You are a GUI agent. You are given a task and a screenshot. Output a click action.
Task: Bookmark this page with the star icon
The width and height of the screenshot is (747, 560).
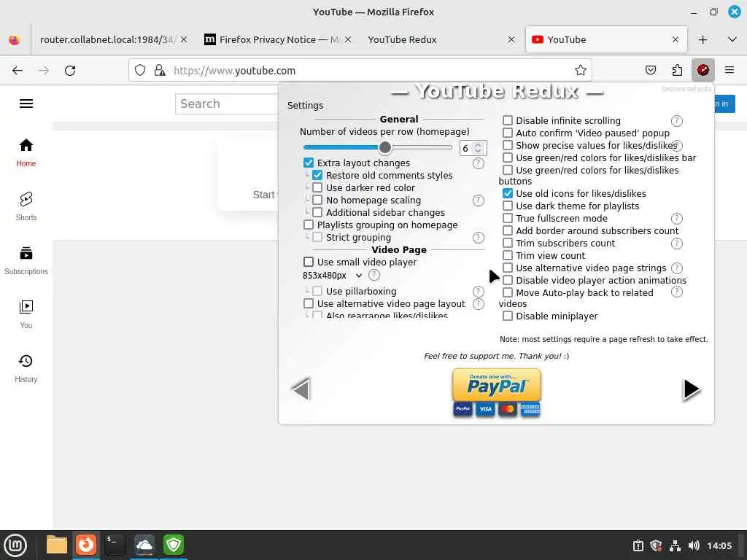[x=580, y=71]
